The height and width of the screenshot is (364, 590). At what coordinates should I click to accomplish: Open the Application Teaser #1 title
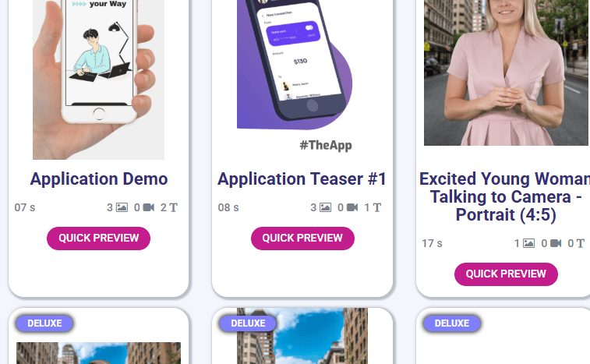tap(302, 178)
